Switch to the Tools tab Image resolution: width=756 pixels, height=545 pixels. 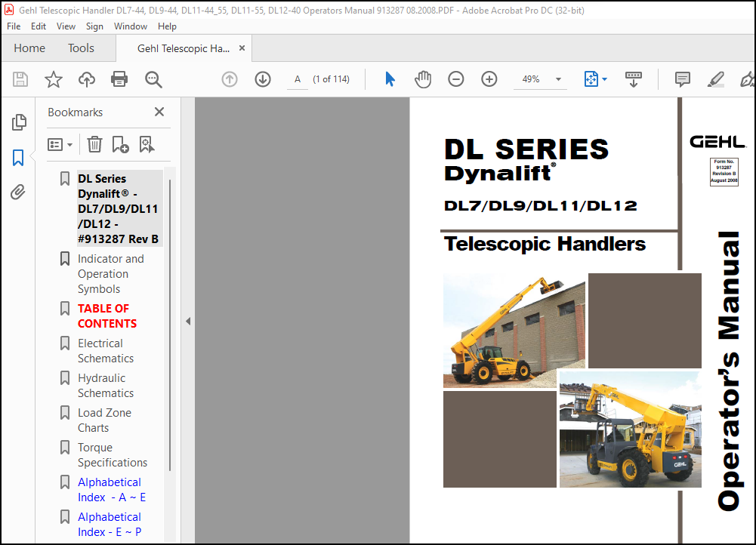click(81, 48)
